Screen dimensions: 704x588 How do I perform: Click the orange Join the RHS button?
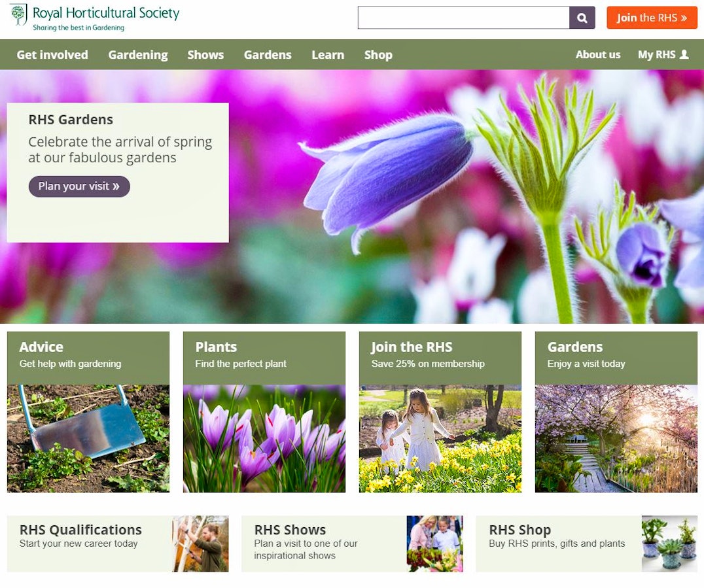click(x=652, y=18)
